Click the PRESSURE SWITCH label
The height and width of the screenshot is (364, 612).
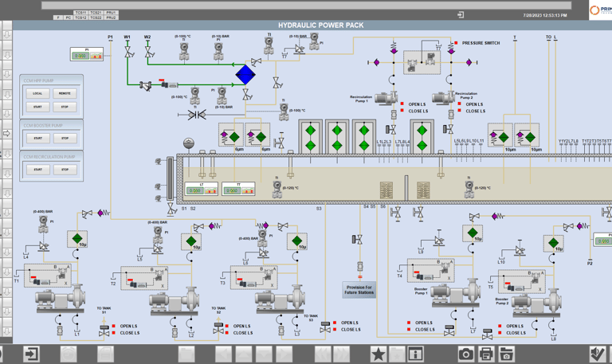tap(481, 43)
